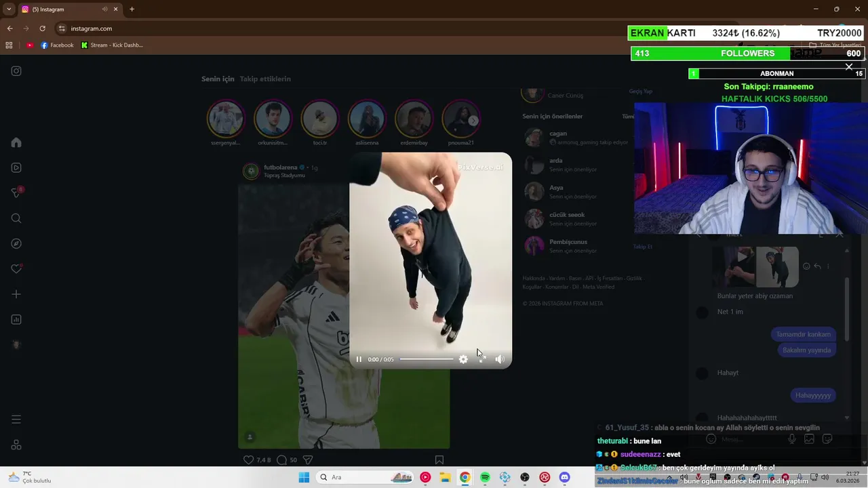Open the profile avatar in sidebar
The height and width of the screenshot is (488, 868).
click(x=16, y=345)
